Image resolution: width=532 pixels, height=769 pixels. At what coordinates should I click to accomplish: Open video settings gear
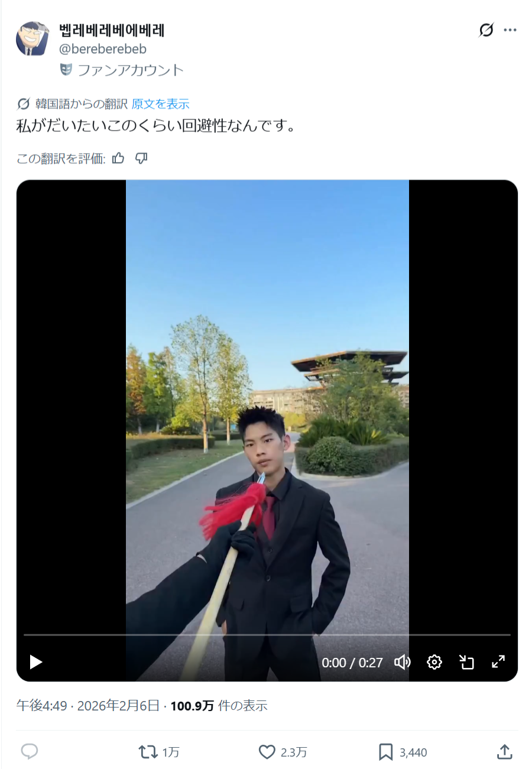(x=434, y=662)
